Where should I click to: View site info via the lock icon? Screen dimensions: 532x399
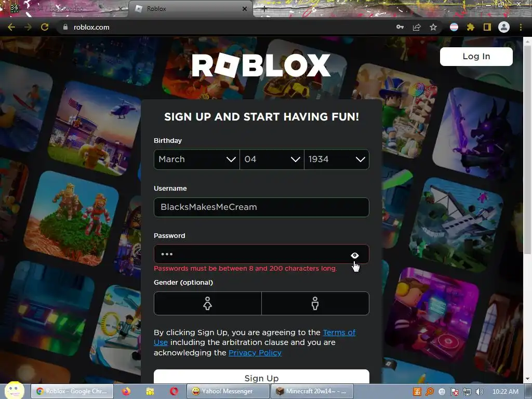[65, 27]
